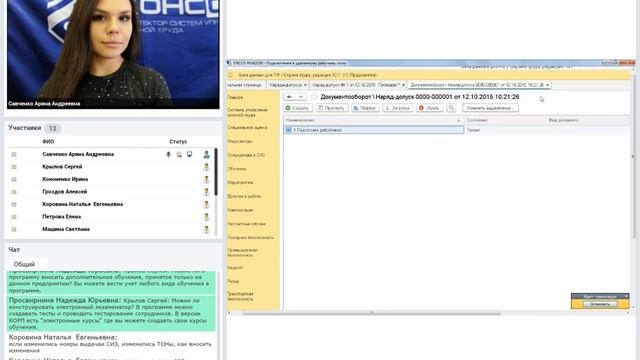Image resolution: width=640 pixels, height=360 pixels.
Task: Open 'Транспортная безопасность' sidebar section
Action: pyautogui.click(x=240, y=296)
